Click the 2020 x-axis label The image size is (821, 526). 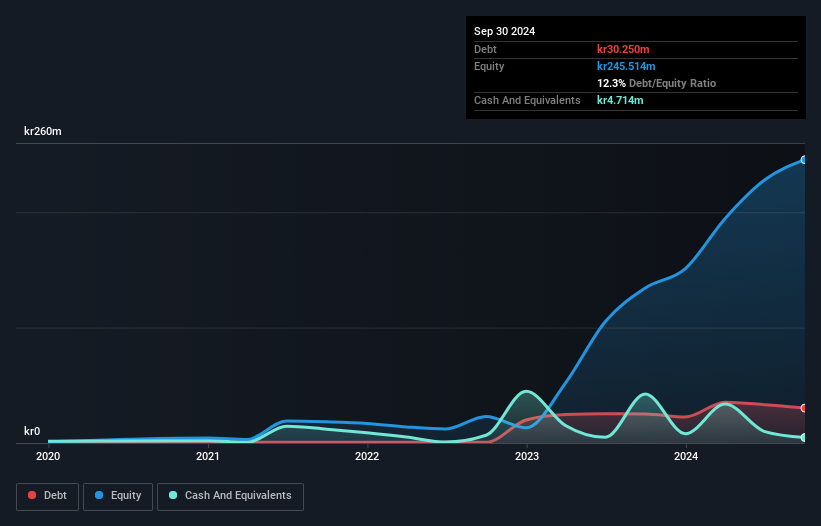click(x=48, y=456)
